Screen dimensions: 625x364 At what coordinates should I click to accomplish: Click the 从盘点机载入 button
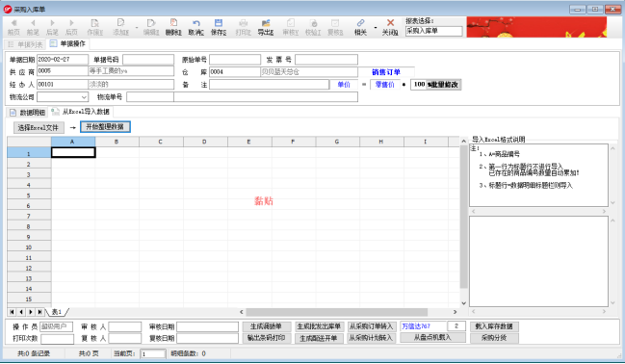432,338
